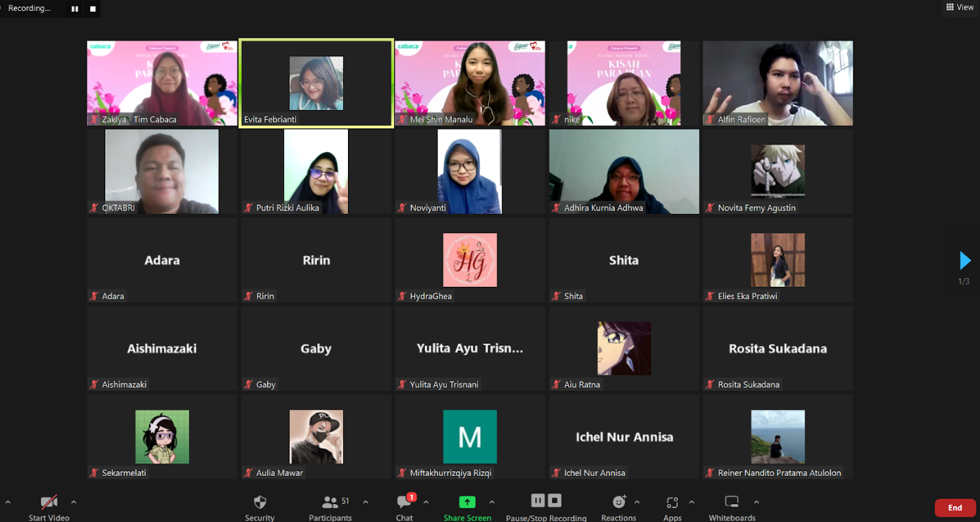Stop recording from the top-left Recording indicator

click(x=93, y=9)
